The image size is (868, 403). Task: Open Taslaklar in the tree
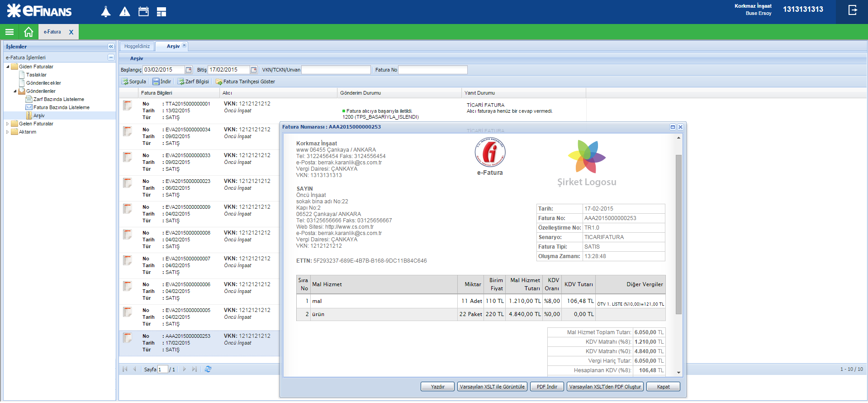36,75
